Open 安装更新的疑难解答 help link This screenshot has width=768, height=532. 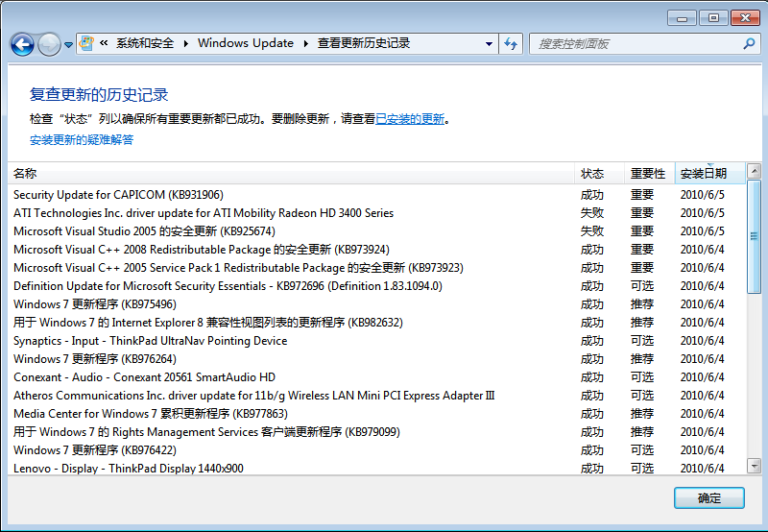pos(82,139)
